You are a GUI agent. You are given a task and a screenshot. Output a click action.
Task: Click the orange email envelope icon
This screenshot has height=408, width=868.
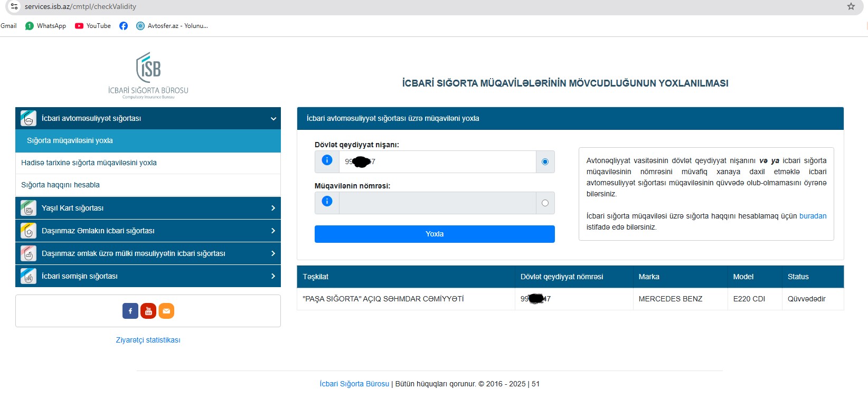click(x=166, y=311)
